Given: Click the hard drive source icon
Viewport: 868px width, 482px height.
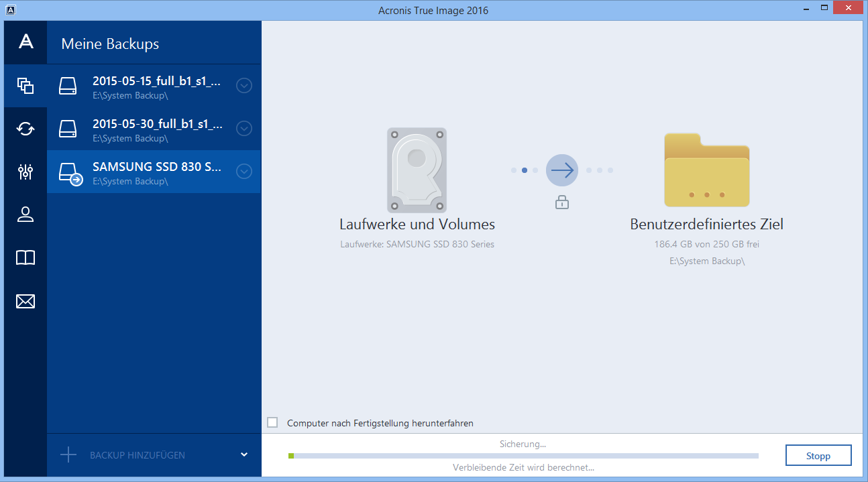Looking at the screenshot, I should [417, 170].
